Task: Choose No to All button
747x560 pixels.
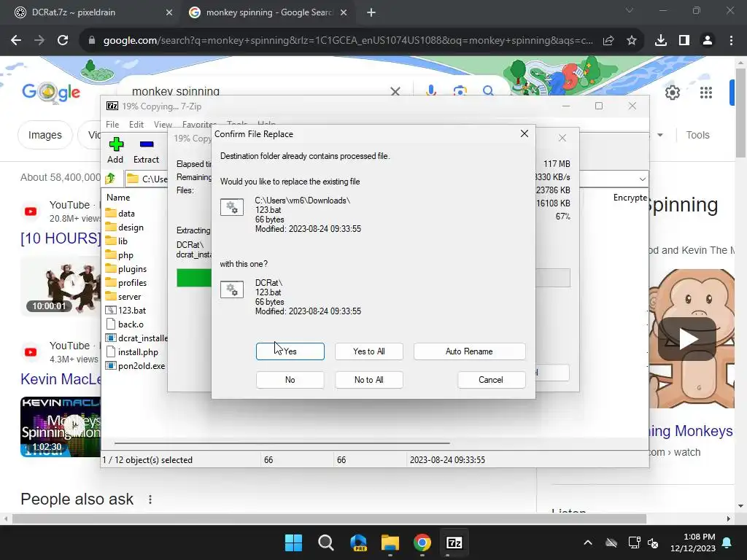Action: coord(368,379)
